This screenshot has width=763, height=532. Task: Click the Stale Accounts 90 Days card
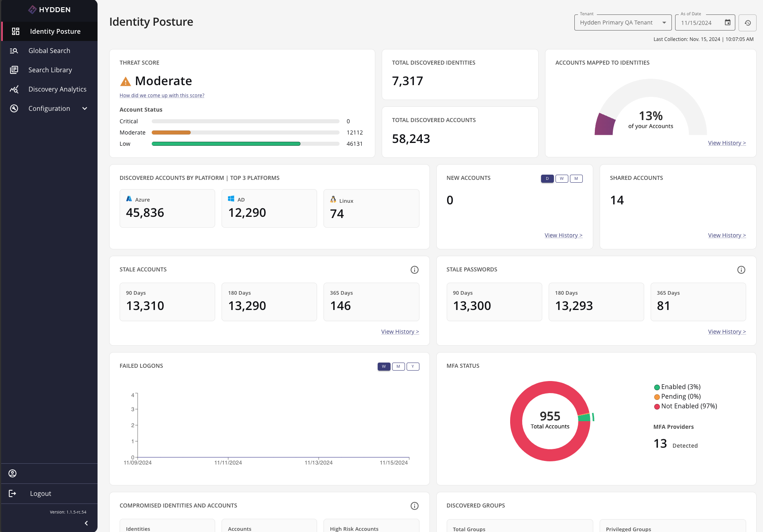pyautogui.click(x=167, y=302)
